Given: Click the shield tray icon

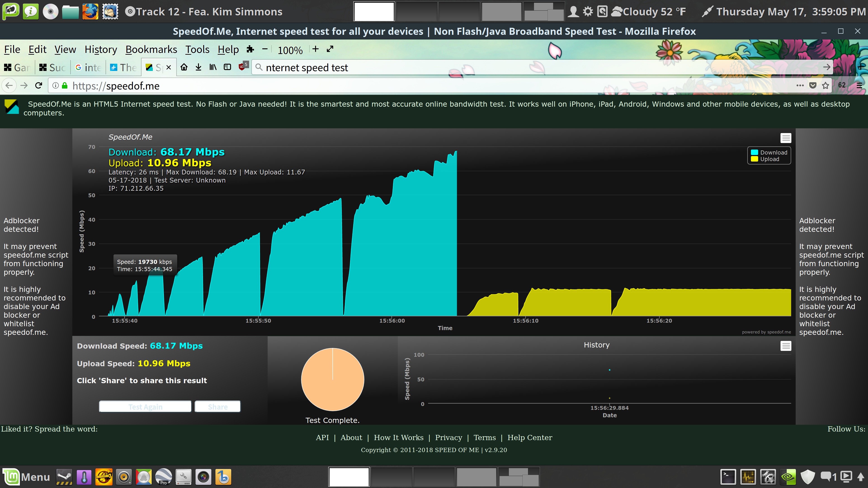Looking at the screenshot, I should click(x=808, y=477).
